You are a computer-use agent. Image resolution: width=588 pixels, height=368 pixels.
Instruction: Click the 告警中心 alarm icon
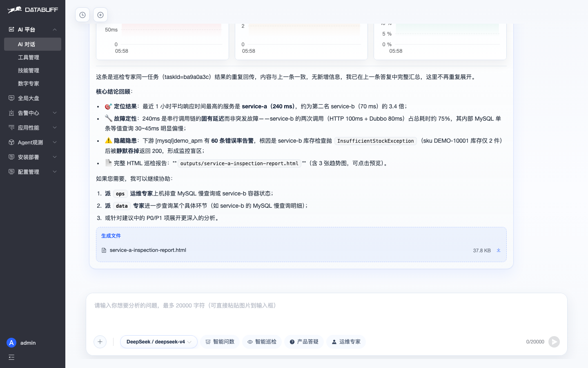[x=11, y=113]
